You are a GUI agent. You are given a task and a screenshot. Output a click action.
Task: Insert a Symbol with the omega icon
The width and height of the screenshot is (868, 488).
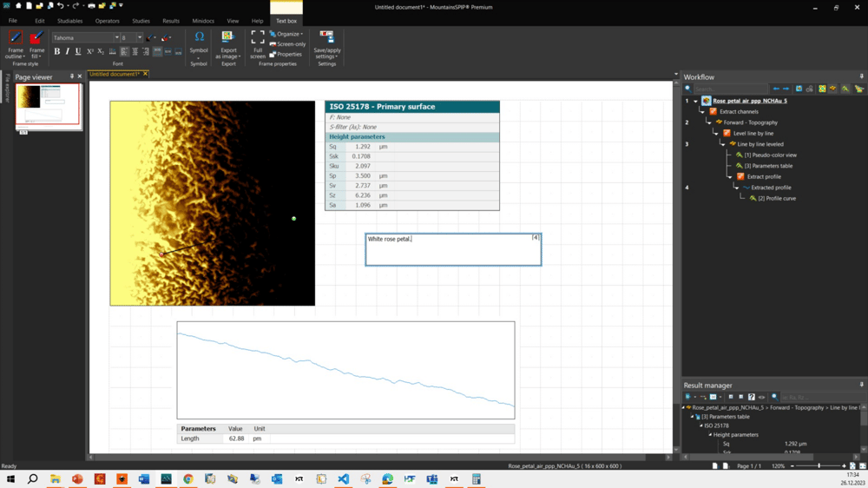point(200,37)
